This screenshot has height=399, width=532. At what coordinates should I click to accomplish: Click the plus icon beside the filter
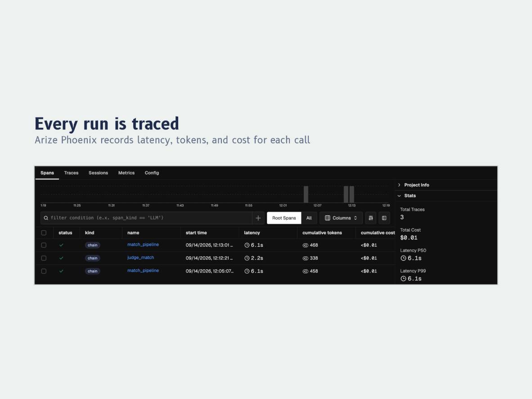tap(258, 218)
